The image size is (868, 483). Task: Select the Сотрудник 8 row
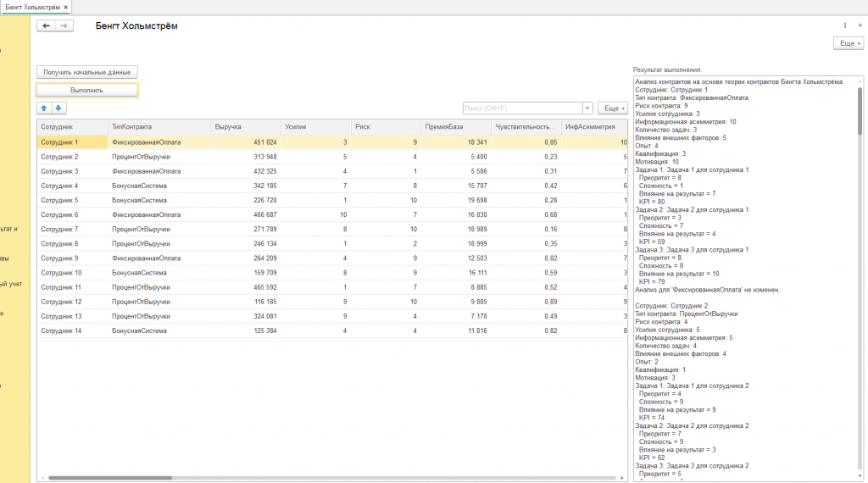332,243
